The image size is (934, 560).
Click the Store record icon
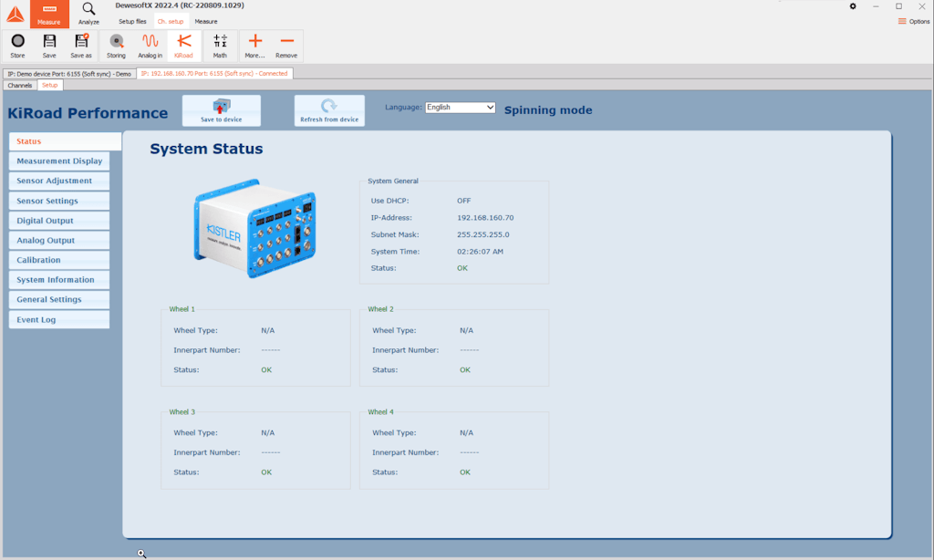[x=18, y=46]
